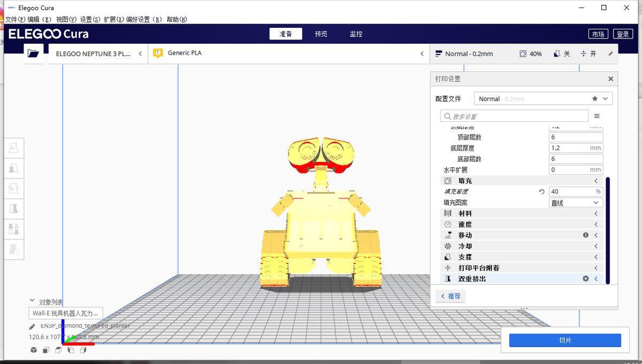Select the Move tool in the left toolbar

point(14,148)
